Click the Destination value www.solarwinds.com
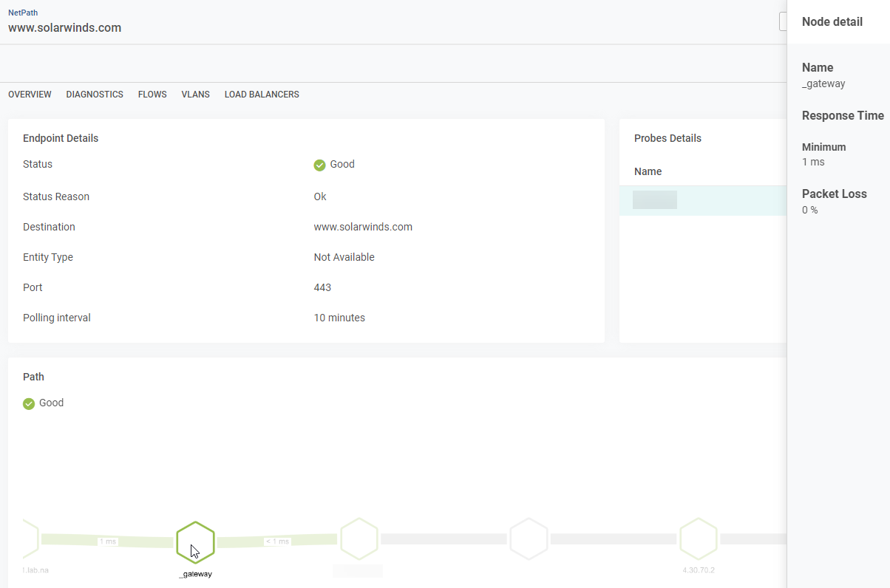This screenshot has width=890, height=588. point(363,227)
